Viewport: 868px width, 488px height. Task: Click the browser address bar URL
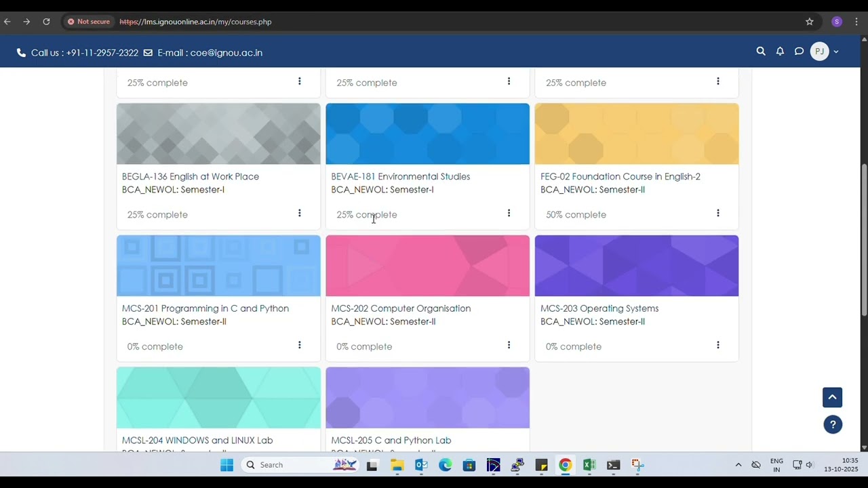[195, 22]
